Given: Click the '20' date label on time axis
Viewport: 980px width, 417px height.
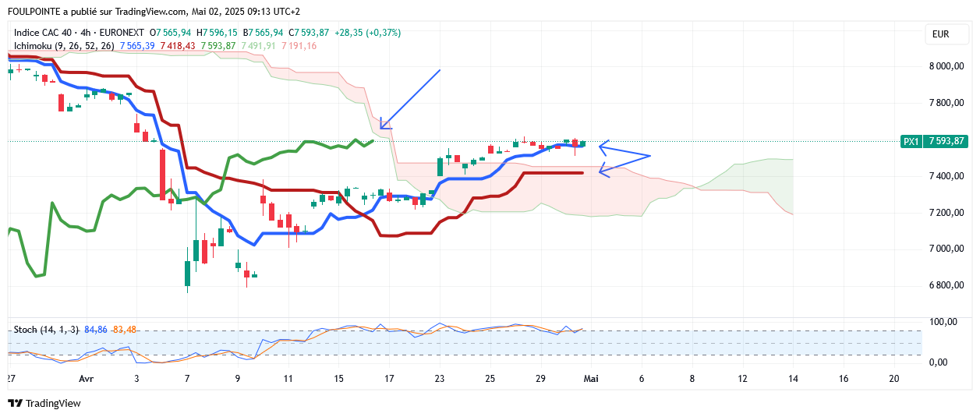Looking at the screenshot, I should coord(894,378).
